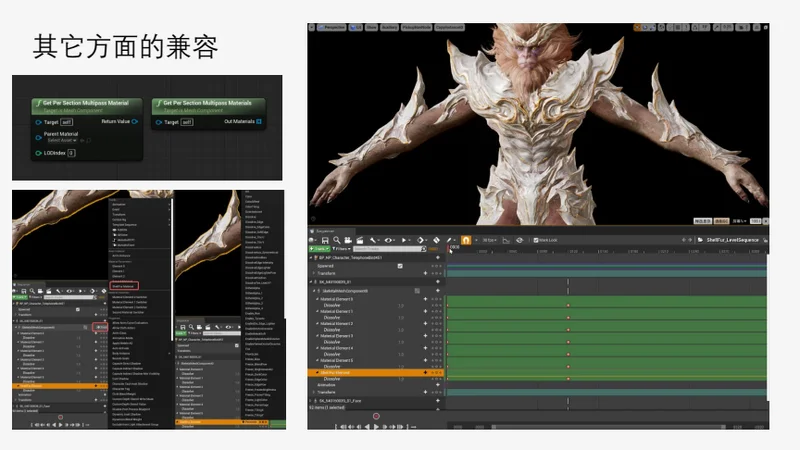
Task: Open the Filters dropdown in Sequencer
Action: (342, 249)
